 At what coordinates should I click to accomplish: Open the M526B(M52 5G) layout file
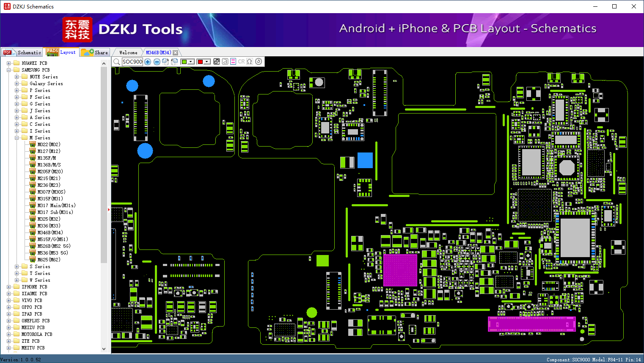54,246
